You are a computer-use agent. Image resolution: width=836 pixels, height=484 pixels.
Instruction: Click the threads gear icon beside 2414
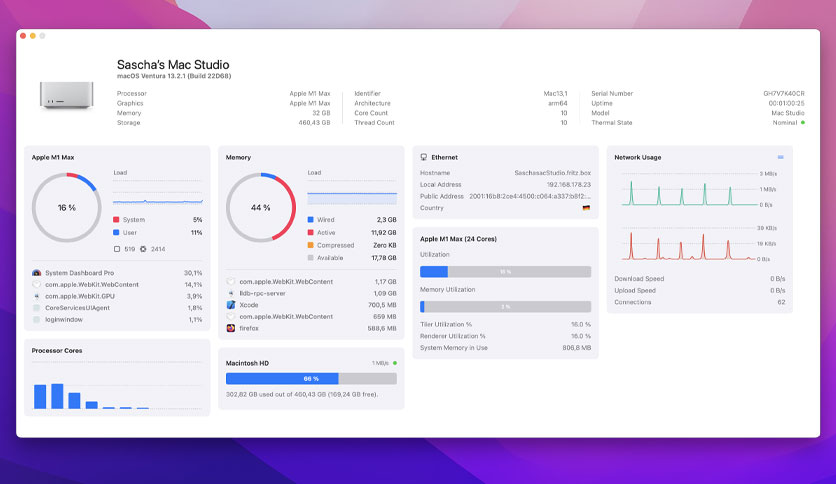point(143,249)
